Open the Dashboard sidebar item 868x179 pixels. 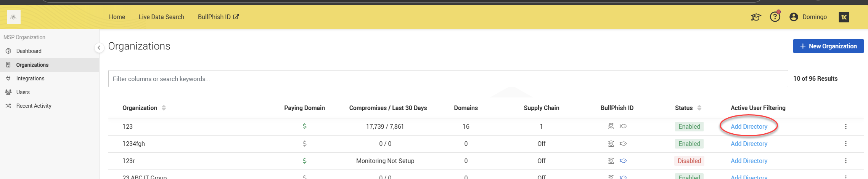point(29,51)
